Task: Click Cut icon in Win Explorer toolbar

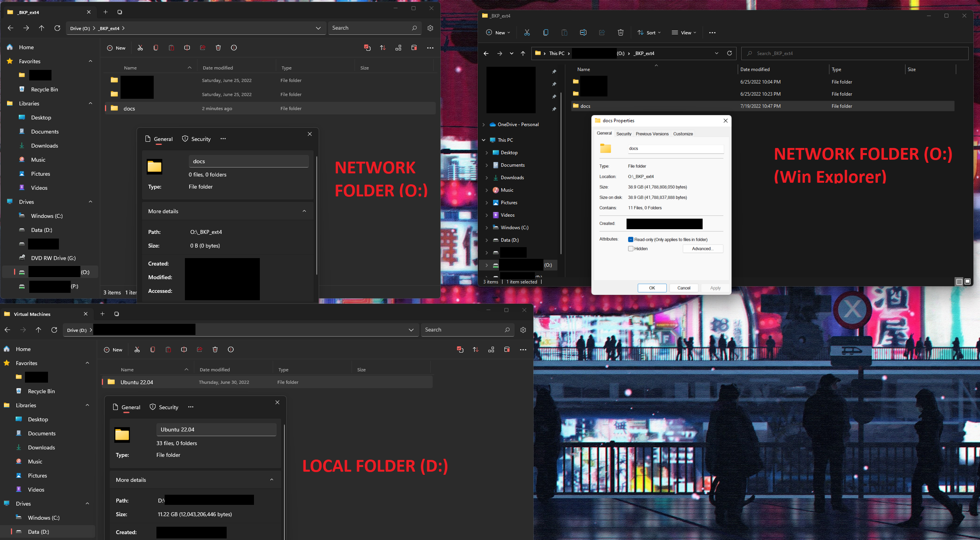Action: [x=527, y=32]
